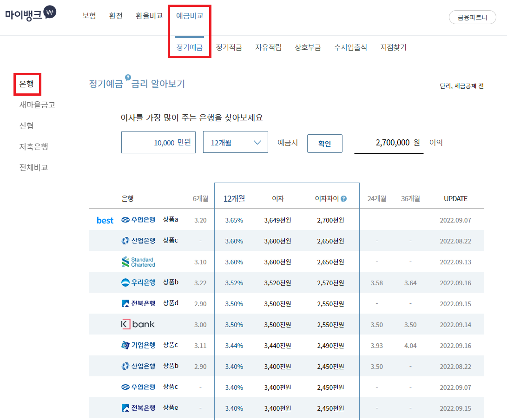Click 기업은행 logo in 상품c row

pos(138,345)
